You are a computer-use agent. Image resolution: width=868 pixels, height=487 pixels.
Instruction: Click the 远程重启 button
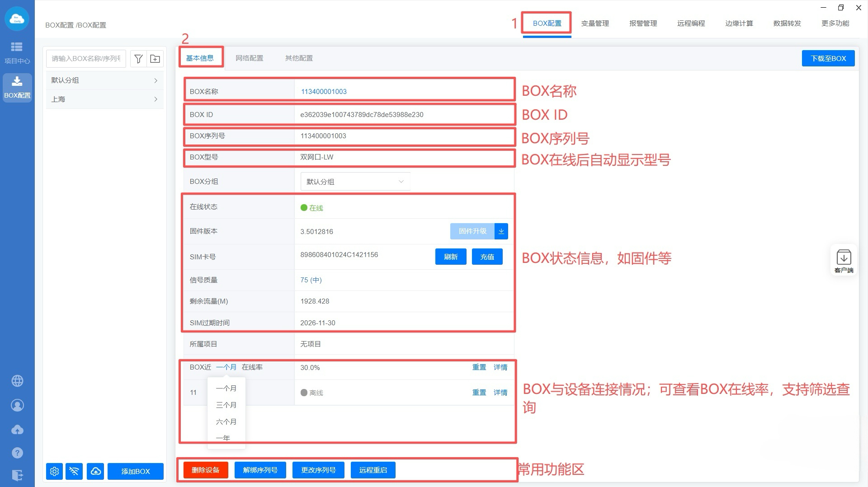(373, 470)
